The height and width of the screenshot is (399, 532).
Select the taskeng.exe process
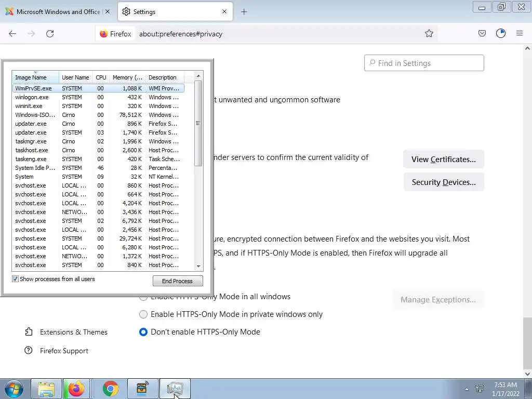pos(98,159)
